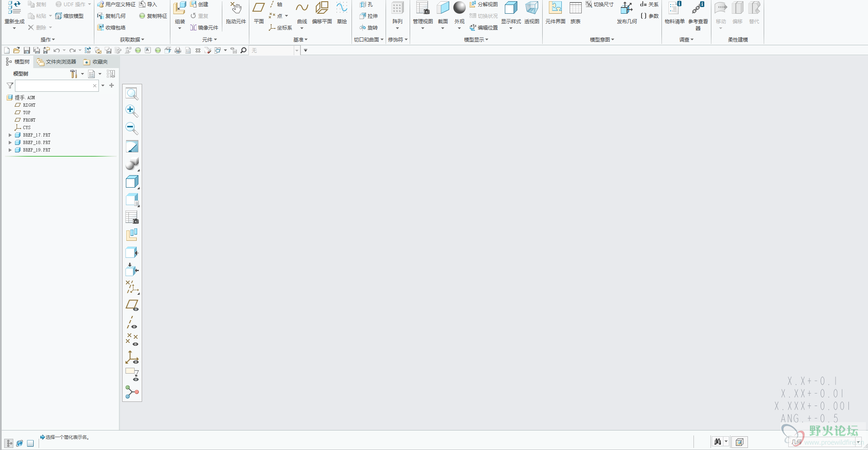
Task: Select the 拉伸 extrude tool
Action: tap(369, 16)
